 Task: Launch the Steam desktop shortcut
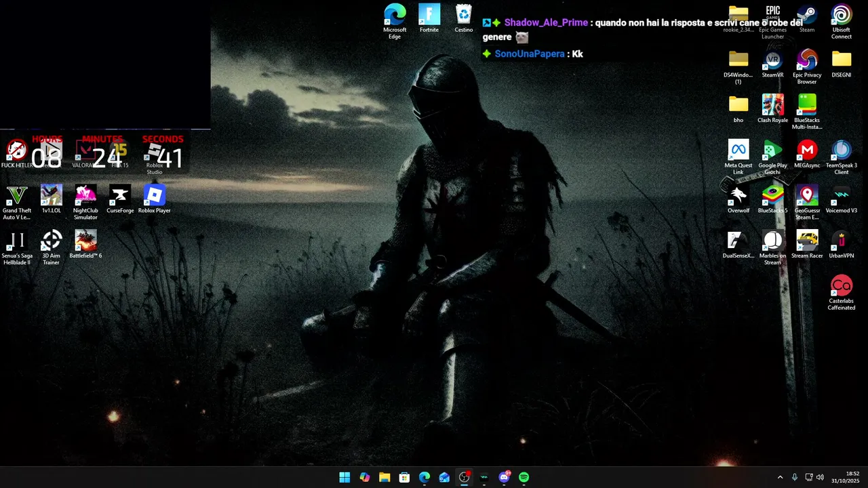point(807,18)
